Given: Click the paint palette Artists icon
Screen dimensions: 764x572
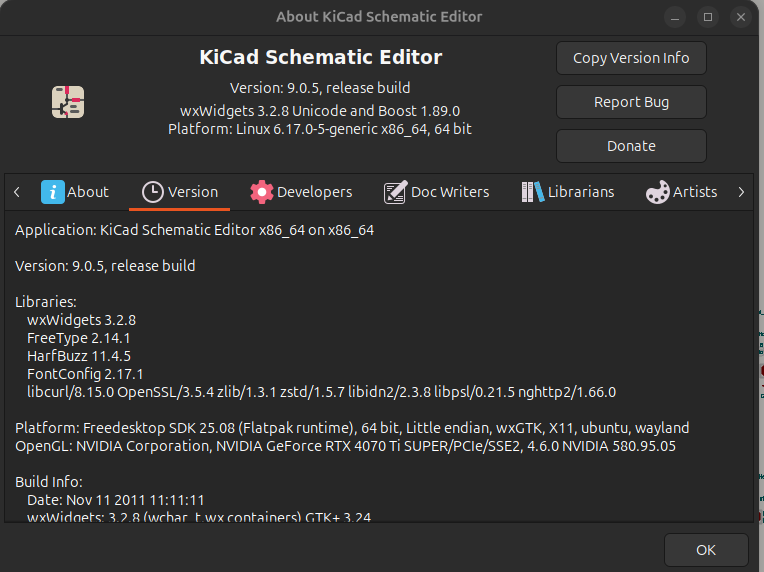Looking at the screenshot, I should [657, 192].
